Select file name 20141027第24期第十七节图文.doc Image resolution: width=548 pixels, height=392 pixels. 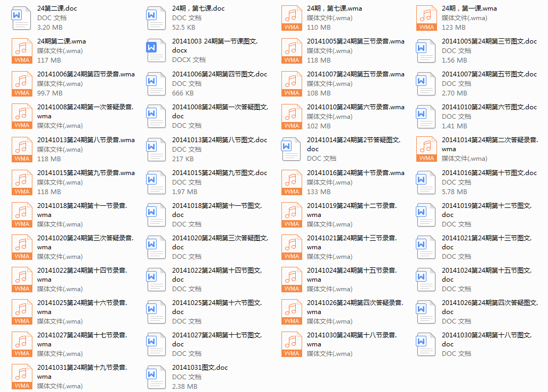click(x=217, y=339)
